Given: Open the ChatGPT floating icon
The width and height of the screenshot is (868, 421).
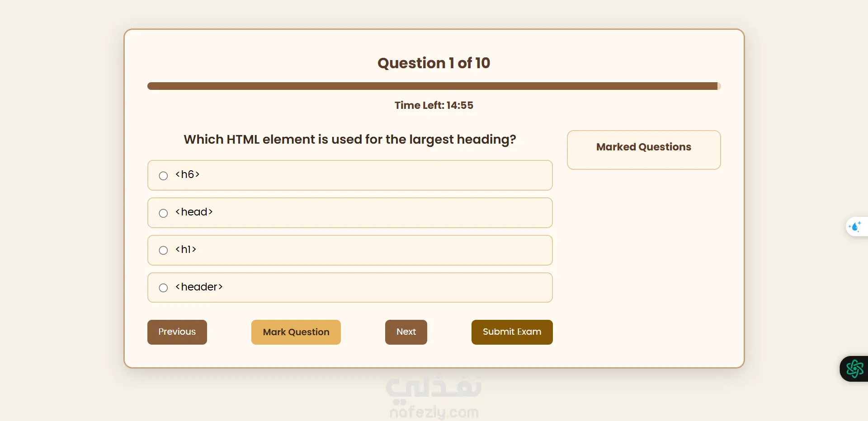Looking at the screenshot, I should 854,369.
